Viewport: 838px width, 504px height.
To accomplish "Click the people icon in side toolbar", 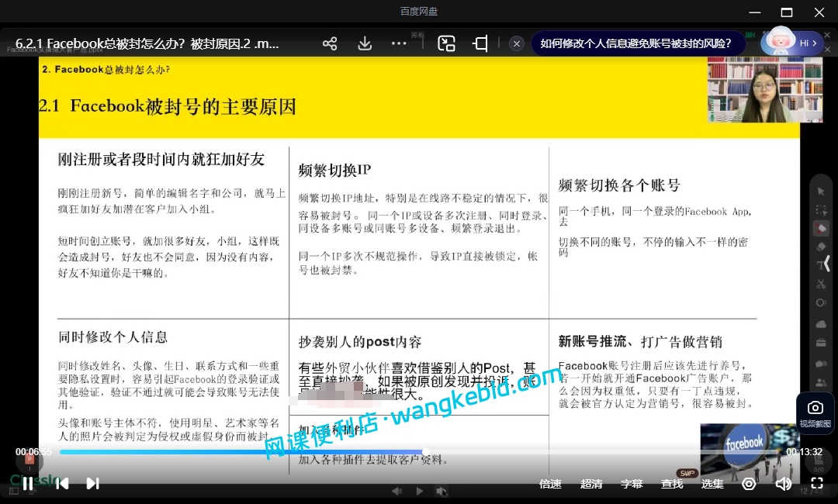I will tap(821, 383).
